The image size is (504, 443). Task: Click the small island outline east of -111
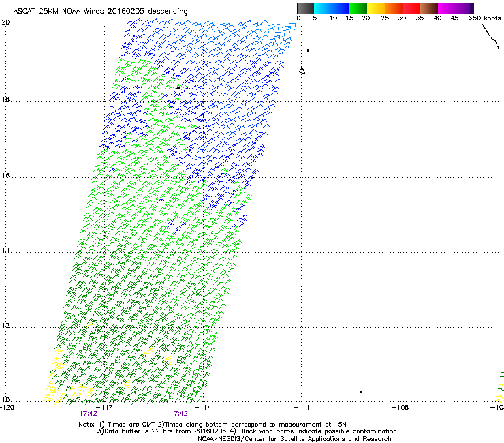click(x=302, y=71)
